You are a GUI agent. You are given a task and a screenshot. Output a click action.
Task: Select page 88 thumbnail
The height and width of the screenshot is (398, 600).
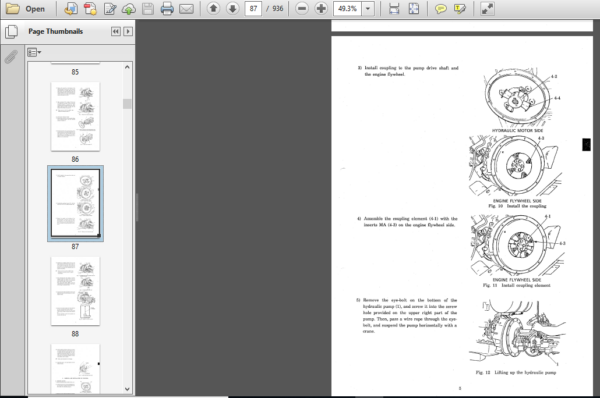click(x=75, y=291)
